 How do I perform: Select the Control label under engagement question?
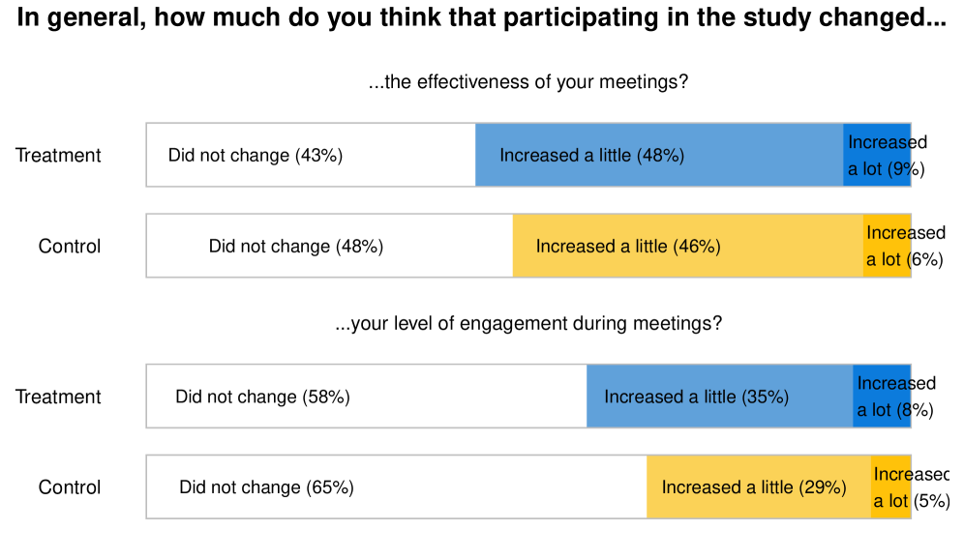[70, 487]
